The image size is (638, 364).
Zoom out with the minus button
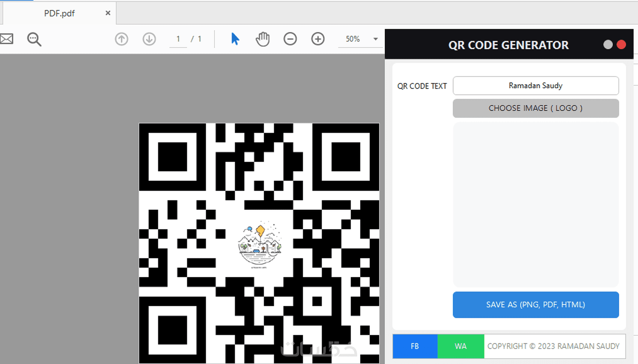pos(290,39)
